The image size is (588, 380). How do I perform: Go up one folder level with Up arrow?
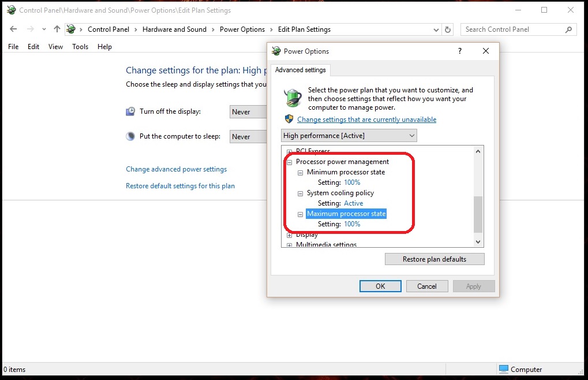(x=57, y=29)
